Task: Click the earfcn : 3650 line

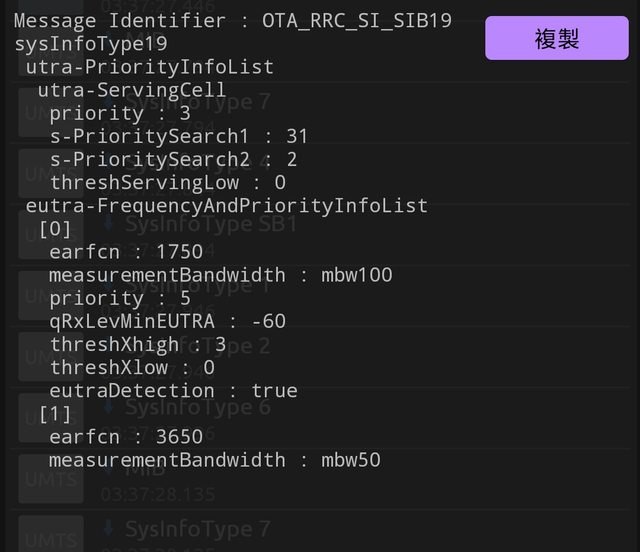Action: [x=125, y=437]
